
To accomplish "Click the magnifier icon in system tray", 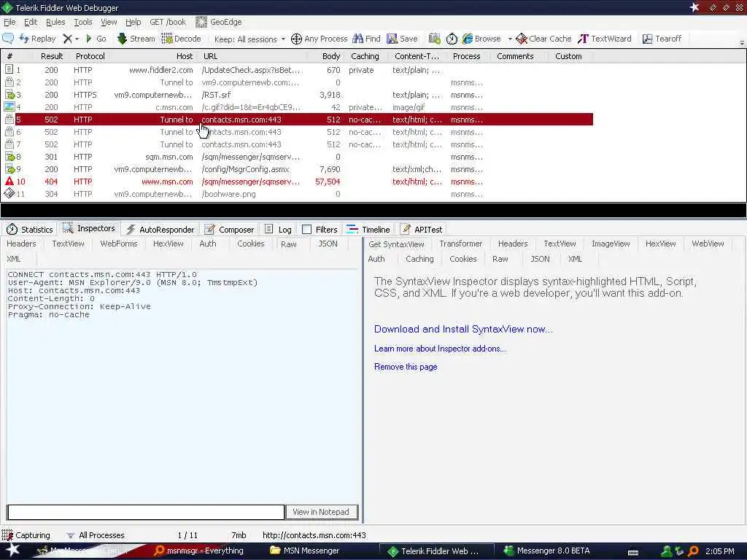I will click(694, 551).
